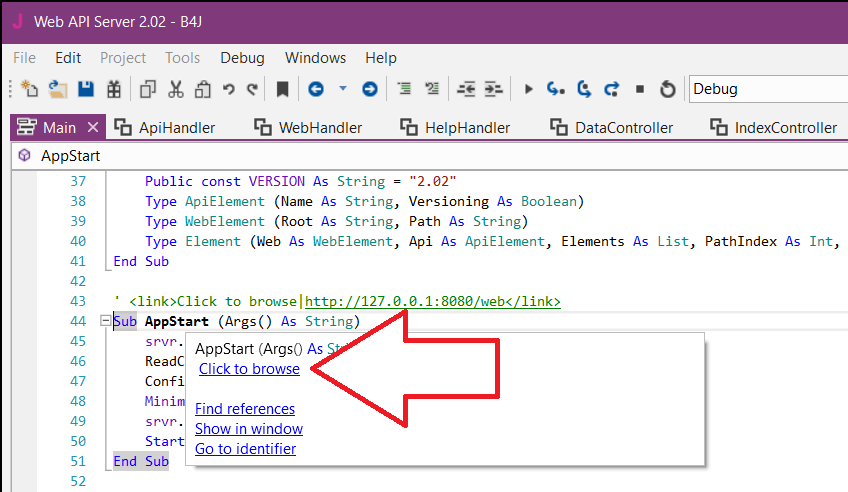Click the New file toolbar icon
This screenshot has height=492, width=848.
coord(29,89)
